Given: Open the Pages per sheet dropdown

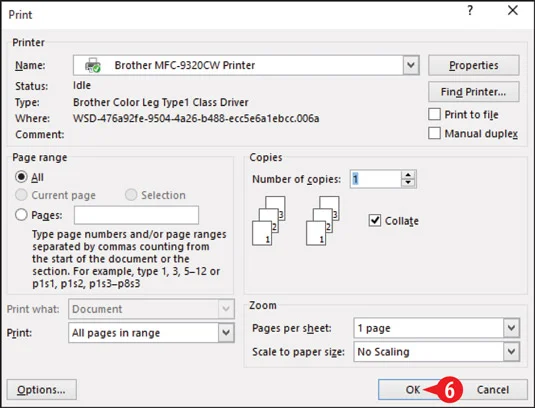Looking at the screenshot, I should click(511, 328).
